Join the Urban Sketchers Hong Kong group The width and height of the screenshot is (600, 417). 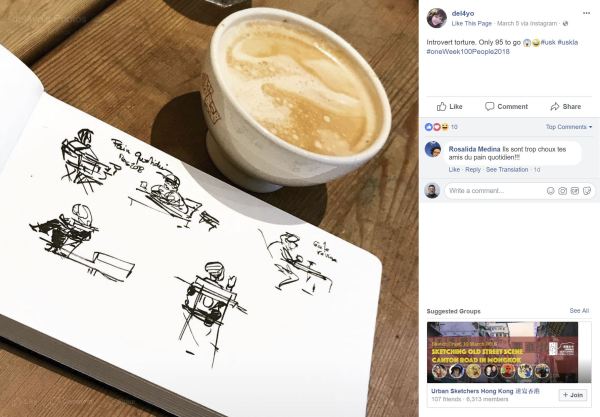(x=572, y=395)
